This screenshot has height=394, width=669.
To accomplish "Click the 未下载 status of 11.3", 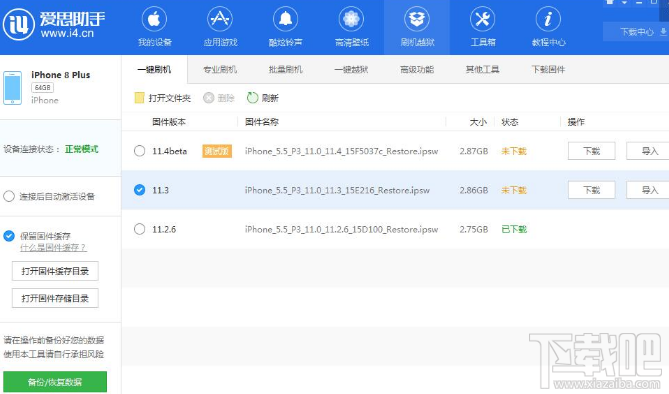I will pyautogui.click(x=514, y=190).
